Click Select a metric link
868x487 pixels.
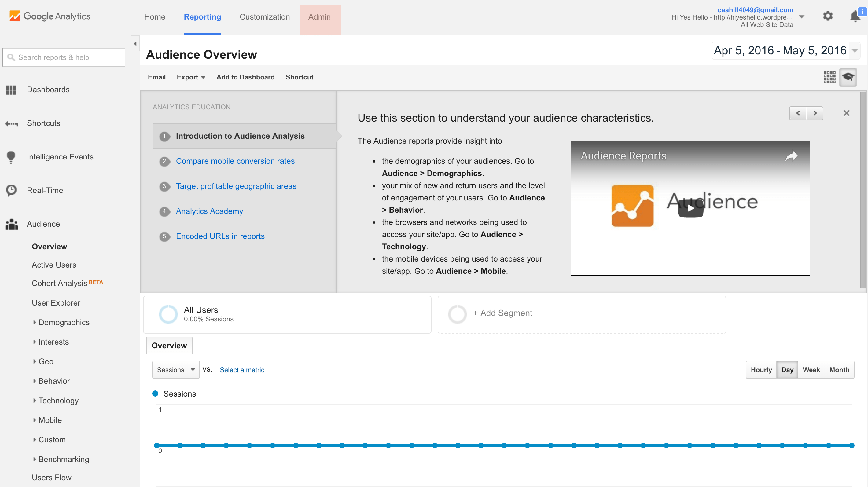click(242, 370)
